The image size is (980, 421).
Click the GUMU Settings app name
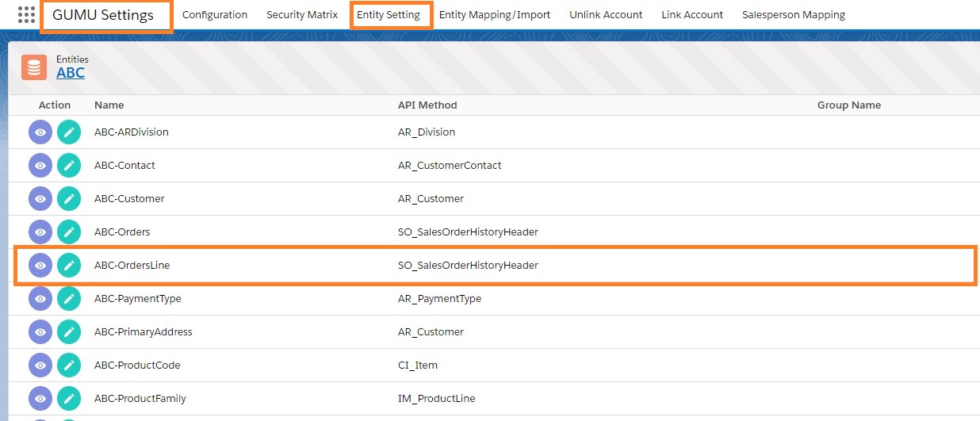click(103, 15)
